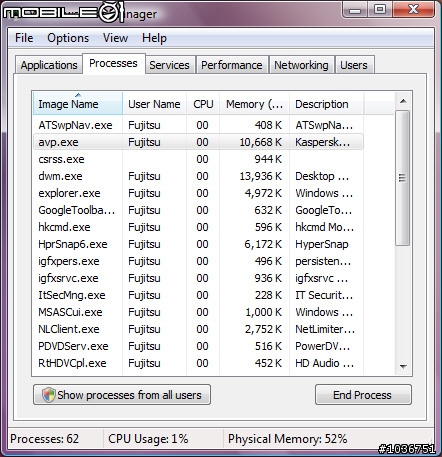Image resolution: width=442 pixels, height=457 pixels.
Task: Click the 13,936 K memory value
Action: [x=261, y=176]
